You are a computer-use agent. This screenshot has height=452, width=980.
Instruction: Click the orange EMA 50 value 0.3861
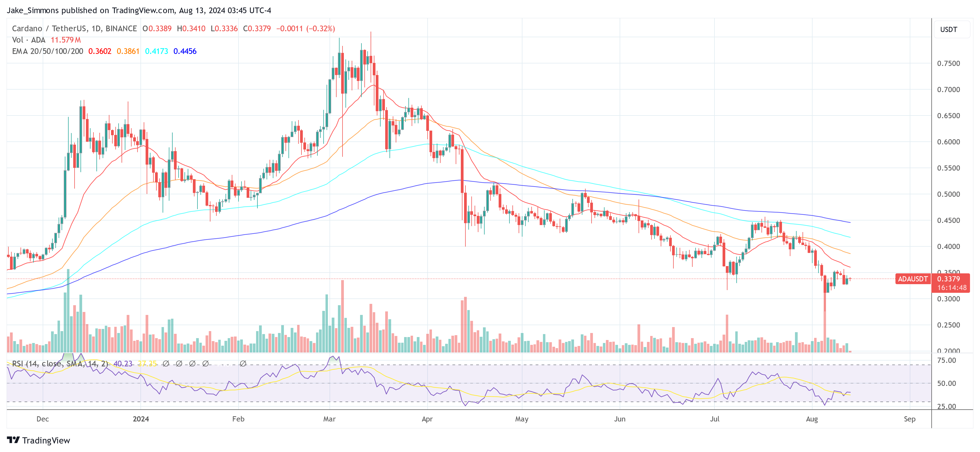pos(128,51)
